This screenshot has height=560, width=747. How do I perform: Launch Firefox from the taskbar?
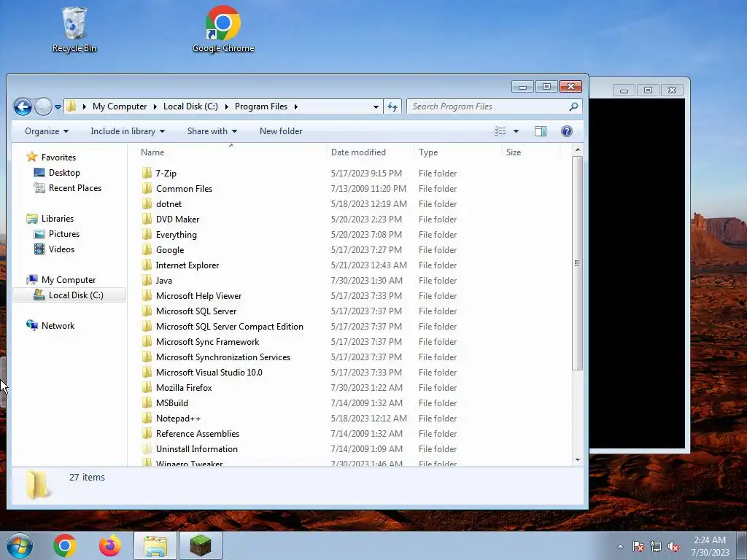pos(109,545)
